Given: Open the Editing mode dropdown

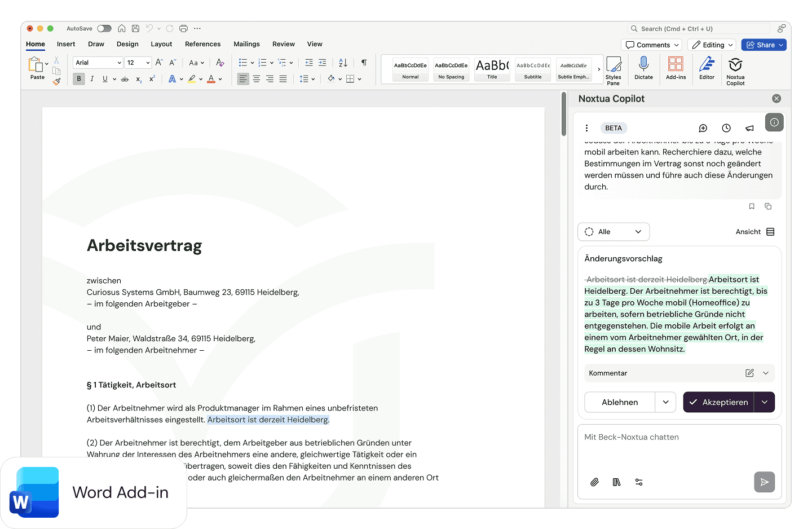Looking at the screenshot, I should [x=712, y=45].
